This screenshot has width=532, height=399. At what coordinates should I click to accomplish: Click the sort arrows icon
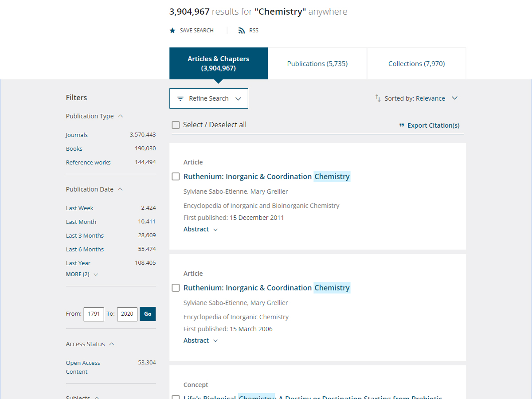(378, 98)
